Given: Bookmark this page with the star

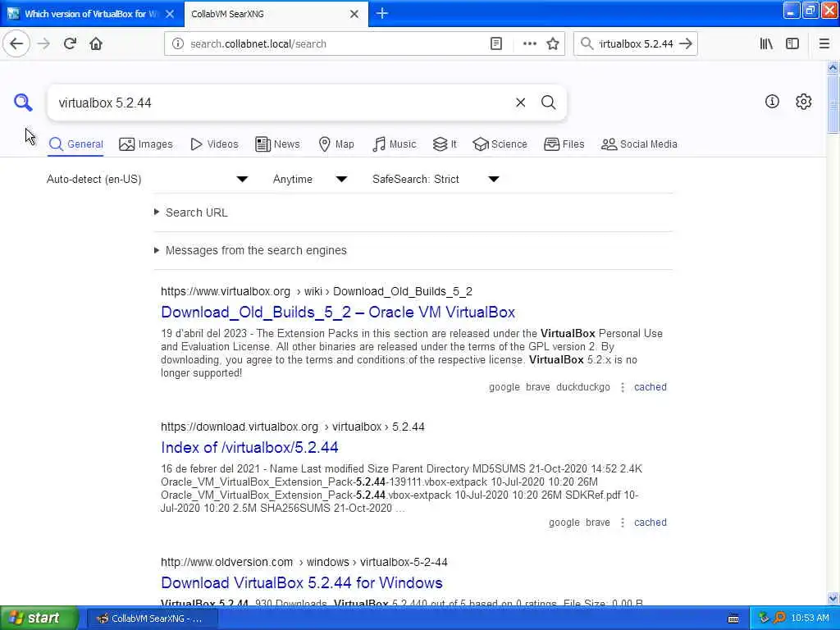Looking at the screenshot, I should click(553, 44).
